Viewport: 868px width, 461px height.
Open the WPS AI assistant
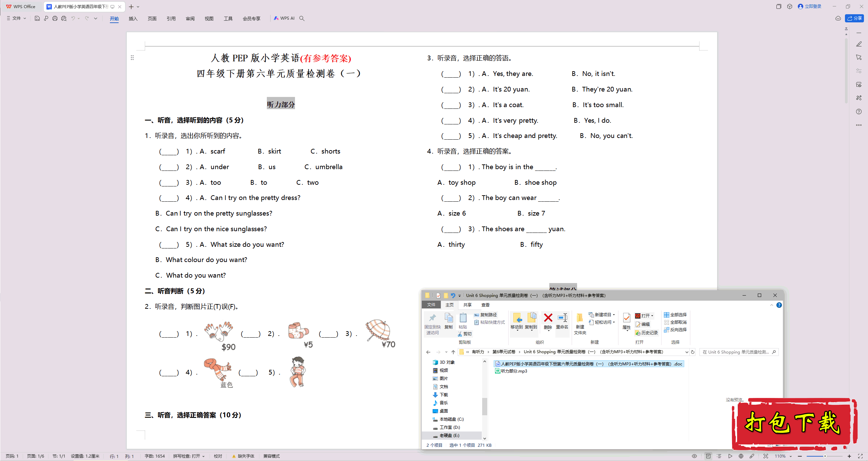click(284, 18)
